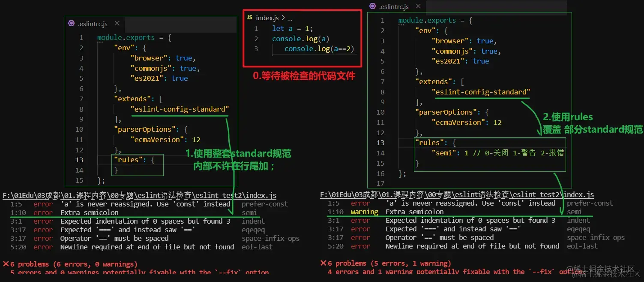Select the left .eslintrc.js editor tab
Screen dimensions: 644x282
[95, 24]
